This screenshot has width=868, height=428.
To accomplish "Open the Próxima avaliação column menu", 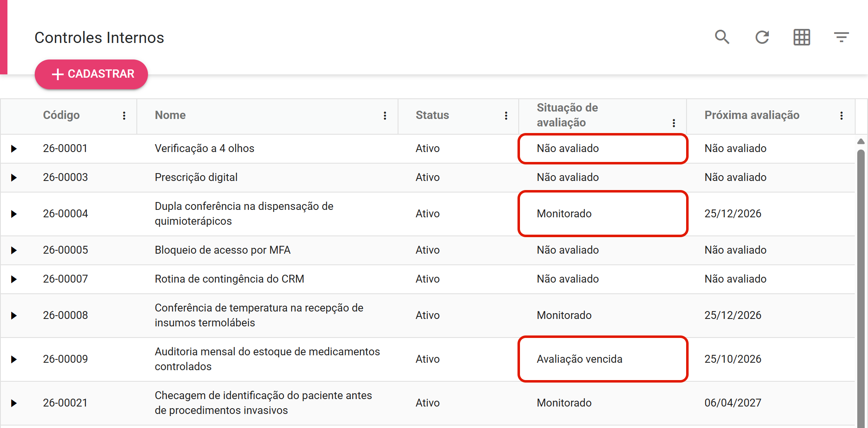I will (x=842, y=116).
